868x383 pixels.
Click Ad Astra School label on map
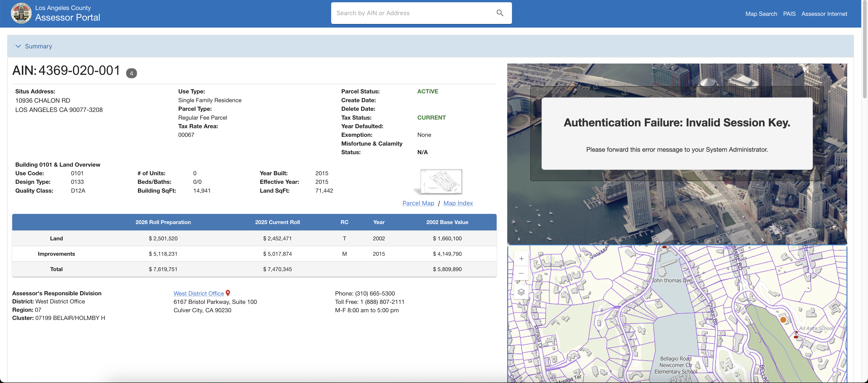(816, 328)
